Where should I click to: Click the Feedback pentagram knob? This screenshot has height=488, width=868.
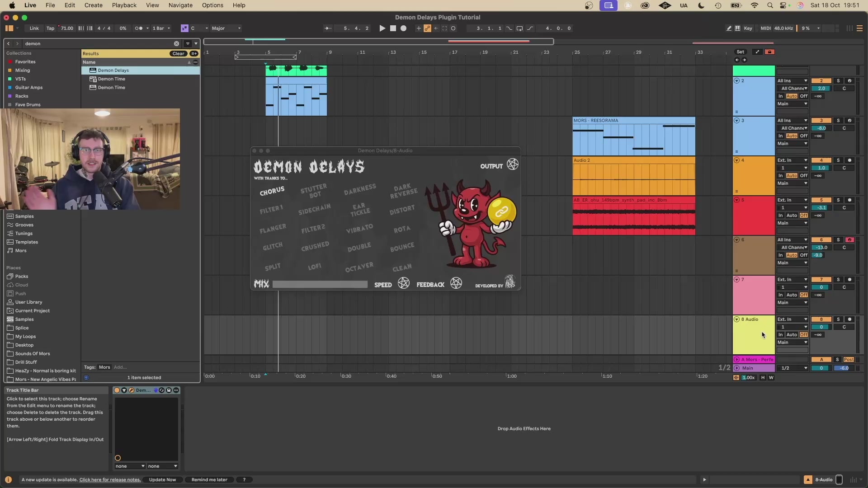[456, 283]
